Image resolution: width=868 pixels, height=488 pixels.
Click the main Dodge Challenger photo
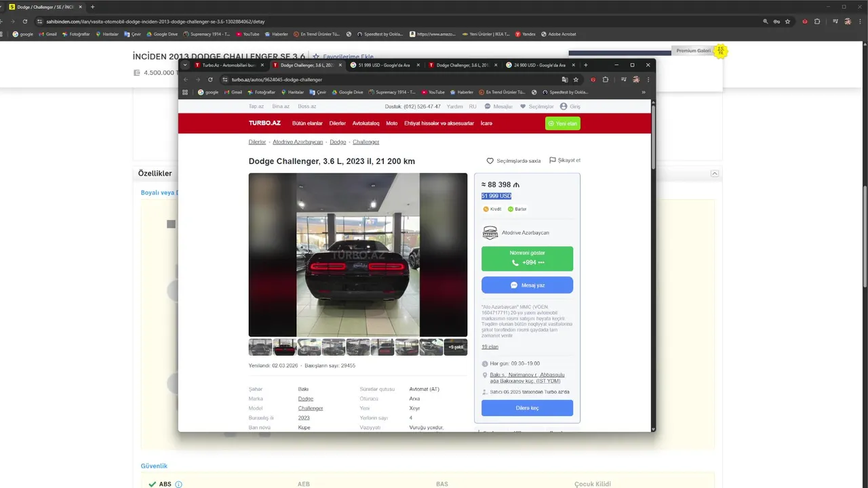pos(358,255)
